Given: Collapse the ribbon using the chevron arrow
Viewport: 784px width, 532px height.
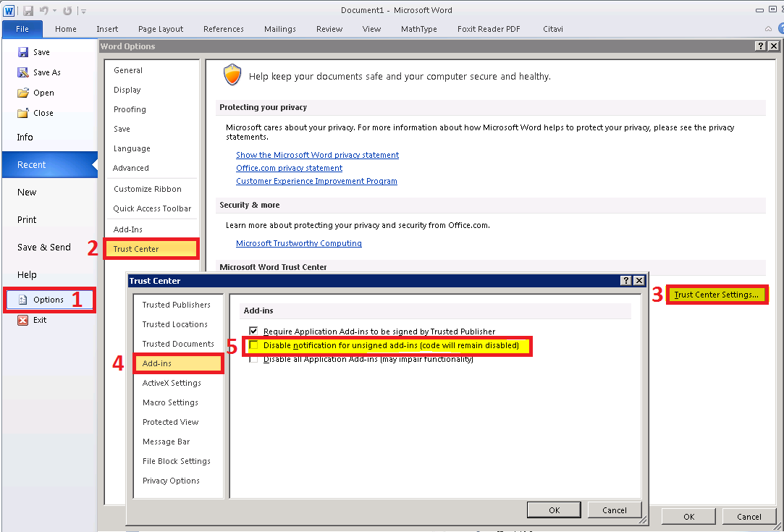Looking at the screenshot, I should tap(767, 29).
